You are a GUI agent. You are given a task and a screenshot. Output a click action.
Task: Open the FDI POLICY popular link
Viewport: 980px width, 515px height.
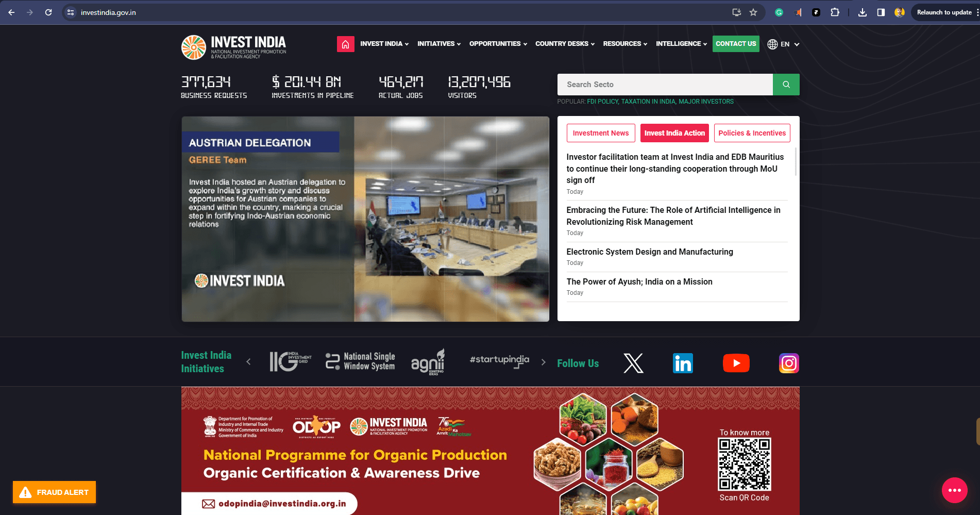602,102
